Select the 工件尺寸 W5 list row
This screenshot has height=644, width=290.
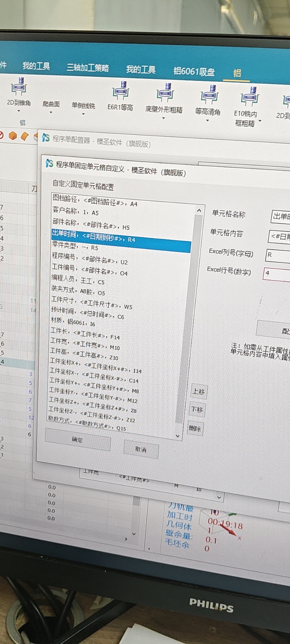pyautogui.click(x=92, y=303)
